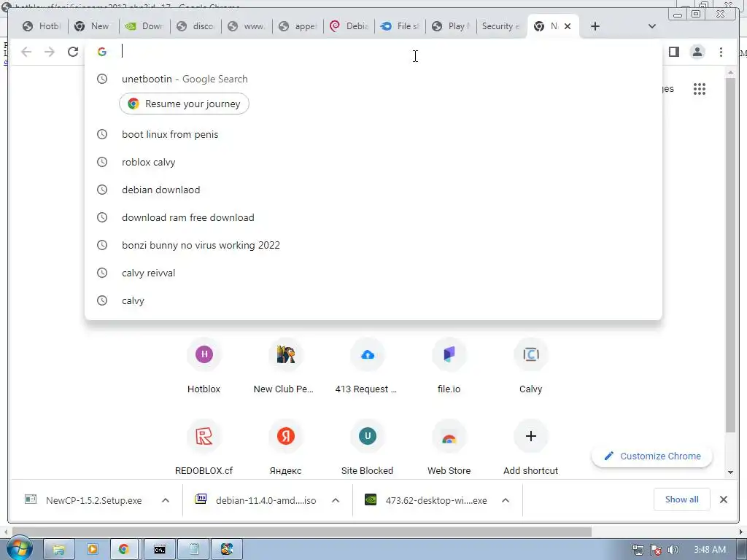Select the bottom calvy suggestion
The width and height of the screenshot is (747, 560).
coord(373,300)
